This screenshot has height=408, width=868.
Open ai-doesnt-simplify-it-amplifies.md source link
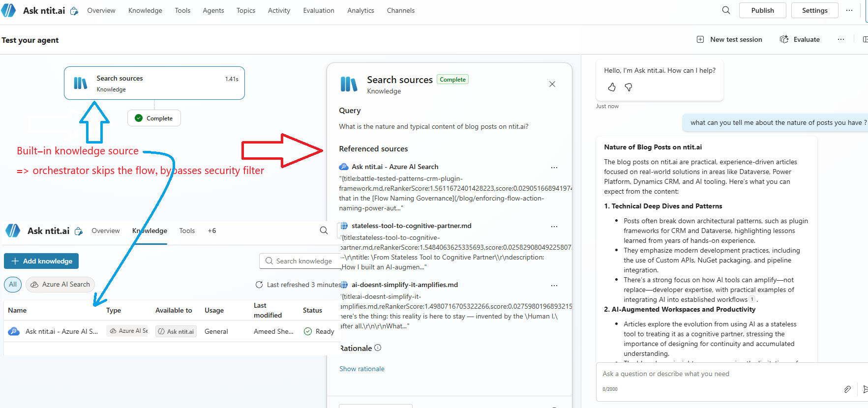coord(405,285)
